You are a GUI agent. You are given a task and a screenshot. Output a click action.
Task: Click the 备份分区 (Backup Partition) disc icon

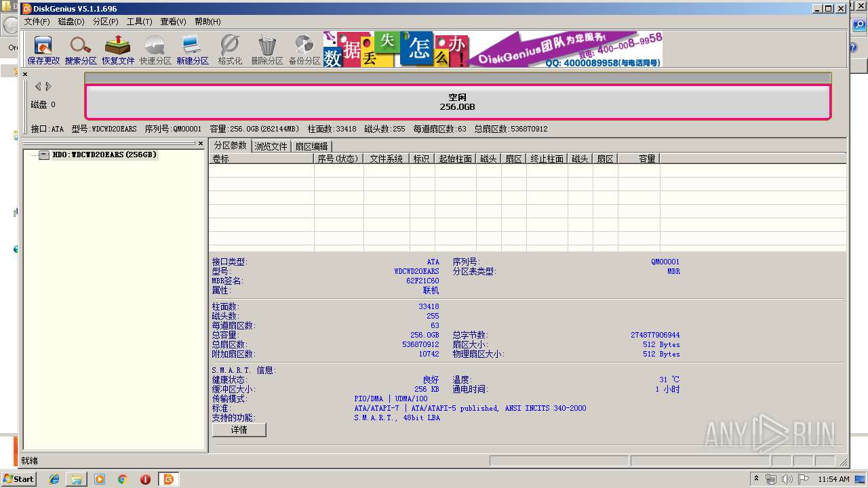tap(304, 49)
